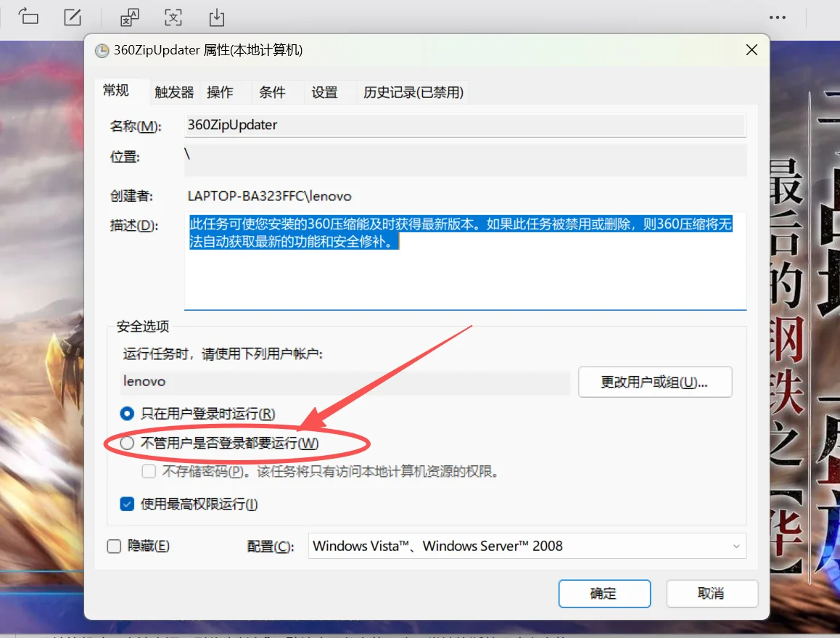The height and width of the screenshot is (638, 840).
Task: Open the 配置(C) Windows Vista dropdown
Action: 527,546
